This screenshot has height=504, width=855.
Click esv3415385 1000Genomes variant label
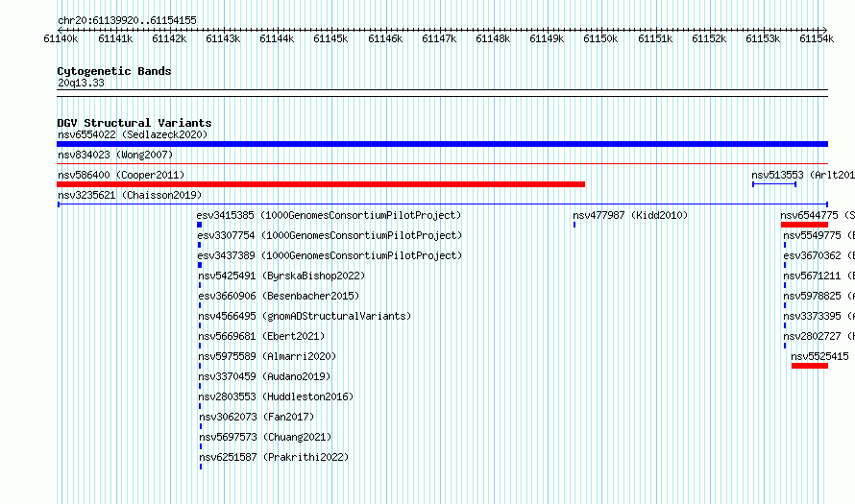click(329, 215)
